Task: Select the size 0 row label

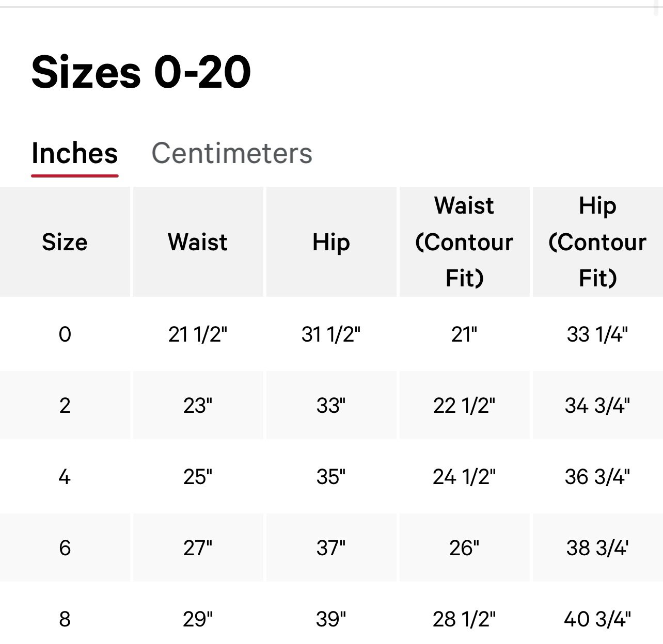Action: 65,334
